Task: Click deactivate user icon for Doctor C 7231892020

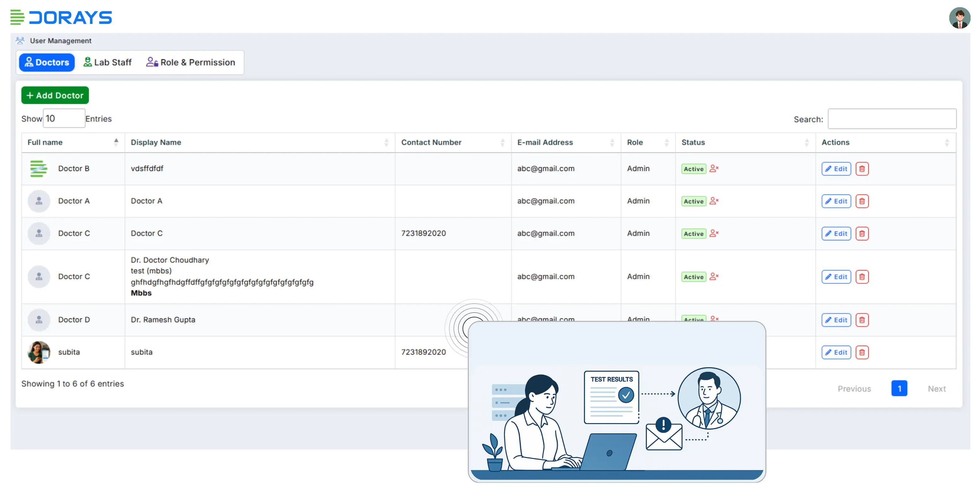Action: tap(714, 233)
